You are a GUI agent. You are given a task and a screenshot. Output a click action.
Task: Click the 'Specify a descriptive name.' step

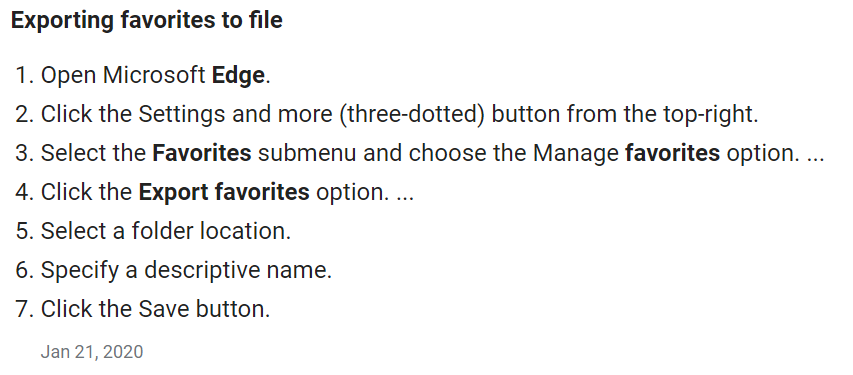click(186, 270)
